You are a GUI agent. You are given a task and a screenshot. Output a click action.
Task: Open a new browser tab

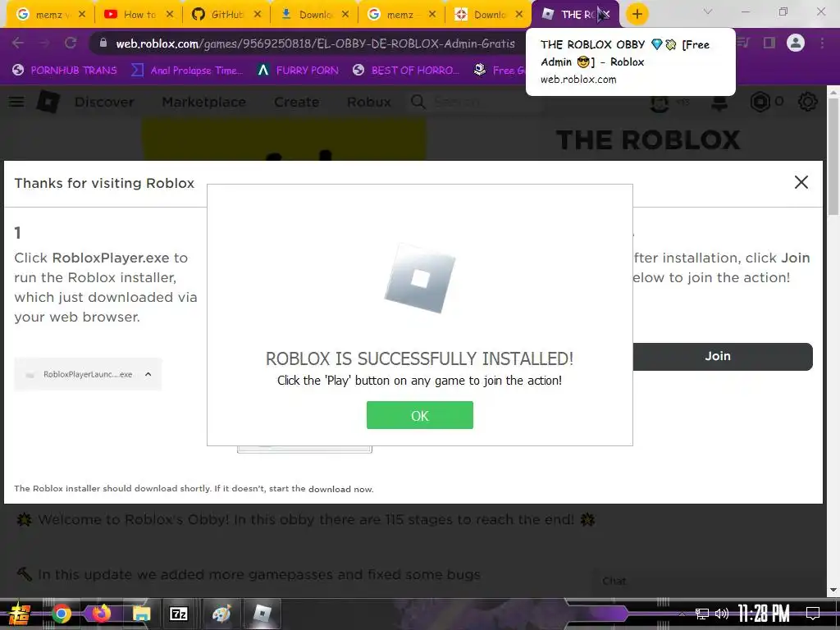[x=637, y=14]
